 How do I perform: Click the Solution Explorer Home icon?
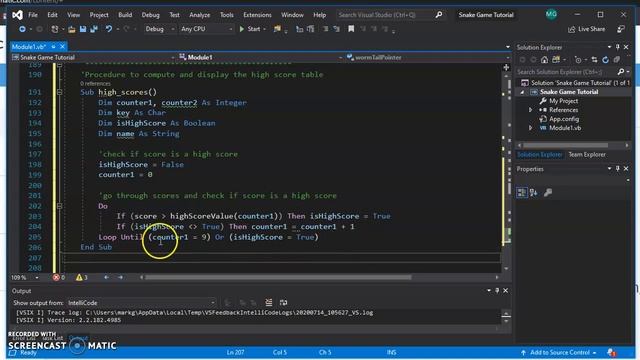[x=544, y=60]
